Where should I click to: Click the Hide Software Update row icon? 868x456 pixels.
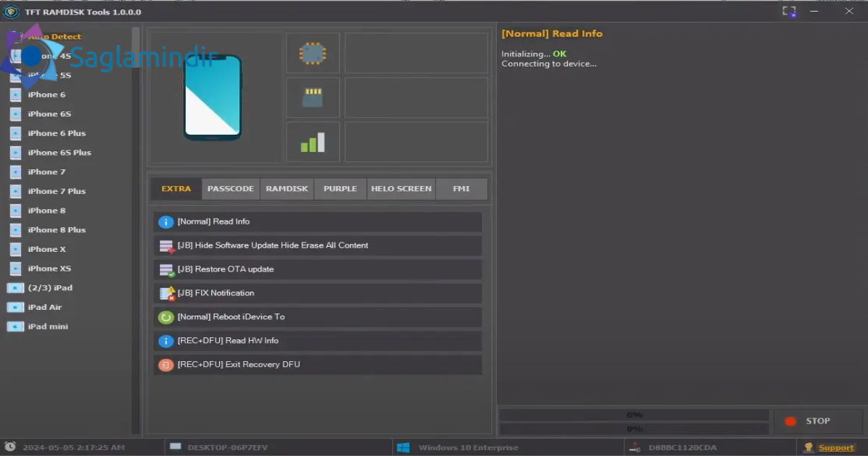click(166, 246)
